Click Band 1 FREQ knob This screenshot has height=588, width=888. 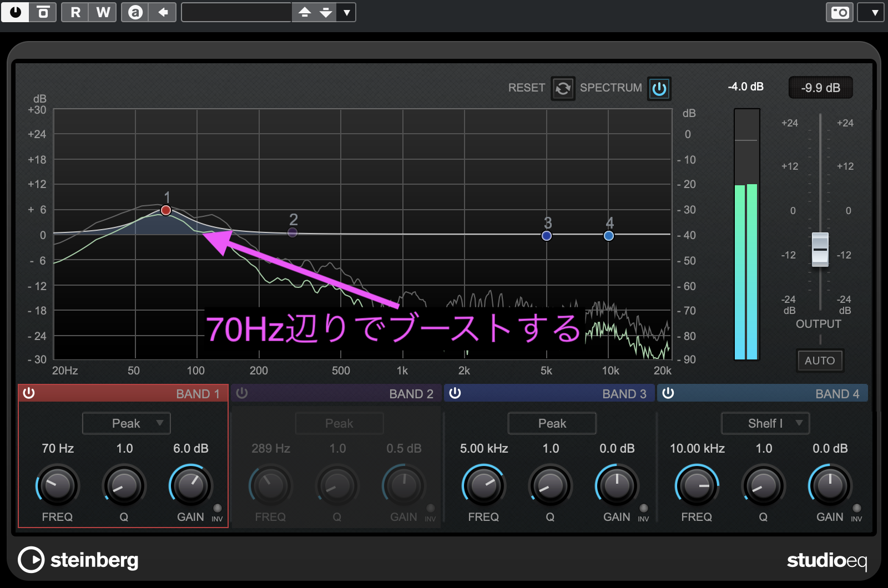[57, 486]
